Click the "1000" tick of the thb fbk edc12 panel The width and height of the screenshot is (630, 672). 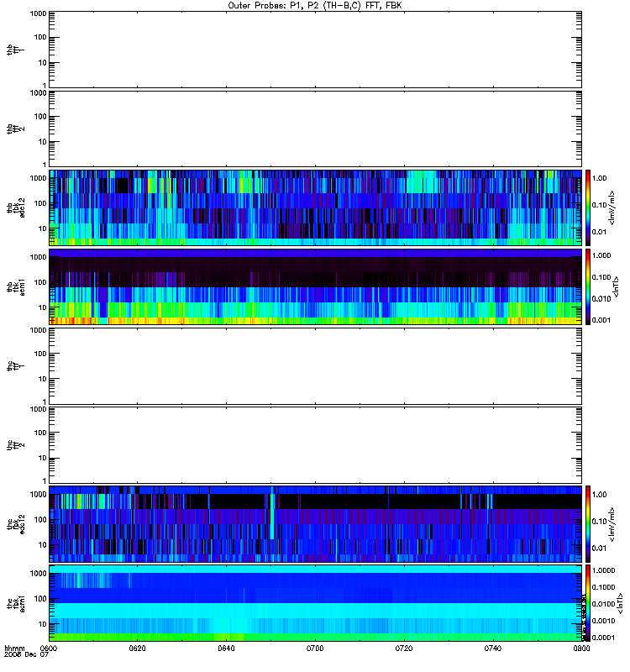coord(38,178)
